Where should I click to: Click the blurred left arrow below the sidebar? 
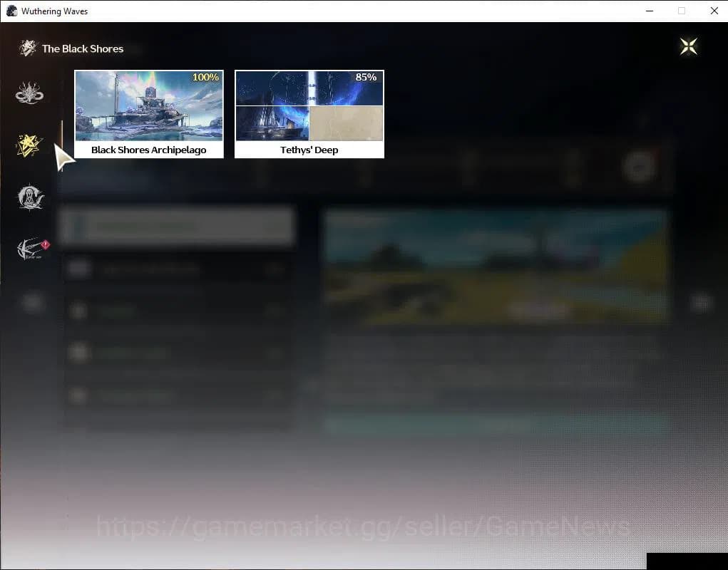31,303
